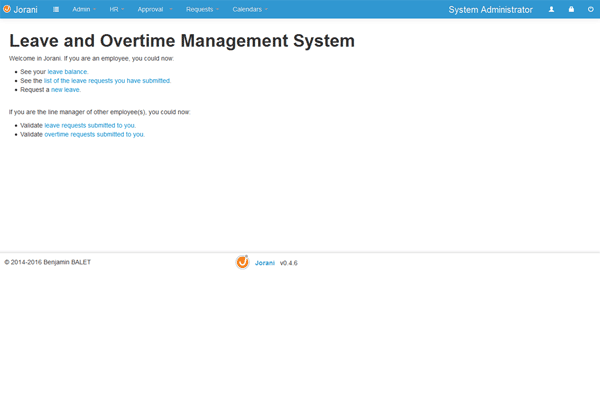Click the version v0.4.6 text

288,263
